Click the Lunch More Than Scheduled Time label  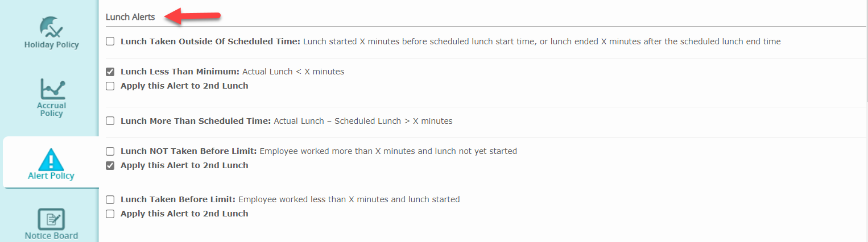[x=196, y=121]
